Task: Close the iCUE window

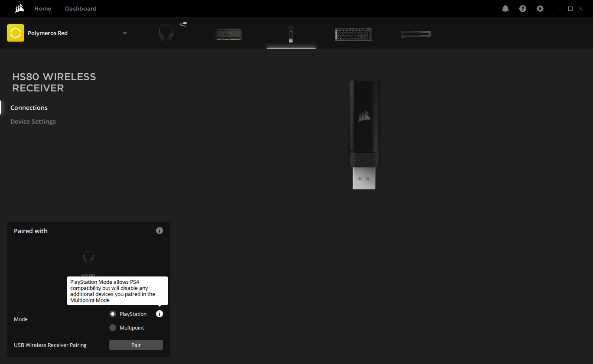Action: pos(582,9)
